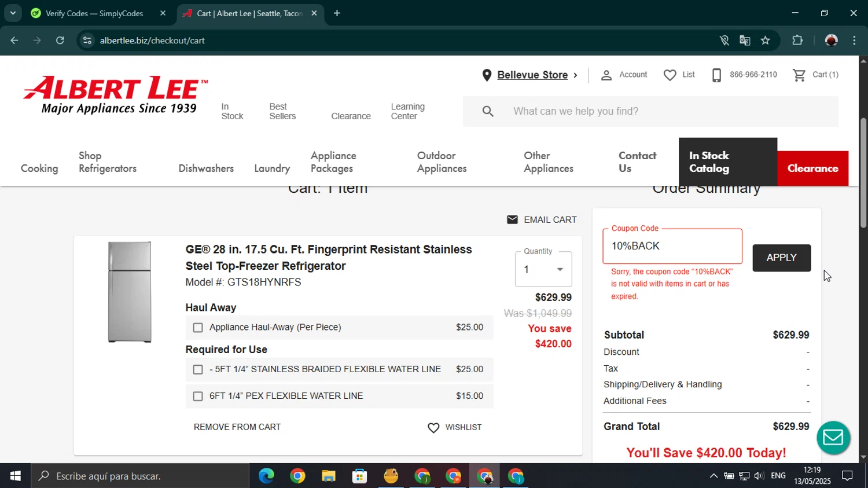Open the In Stock Catalog button

tap(727, 162)
